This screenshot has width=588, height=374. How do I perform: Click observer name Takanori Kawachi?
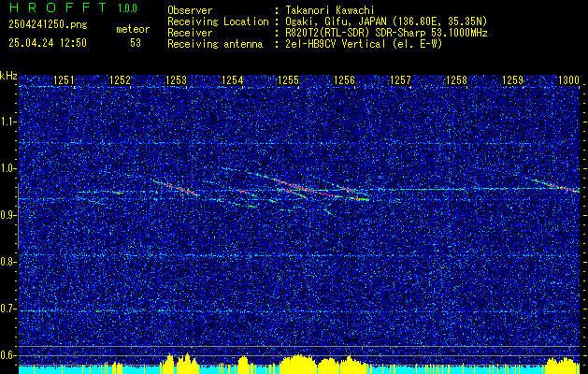coord(329,10)
